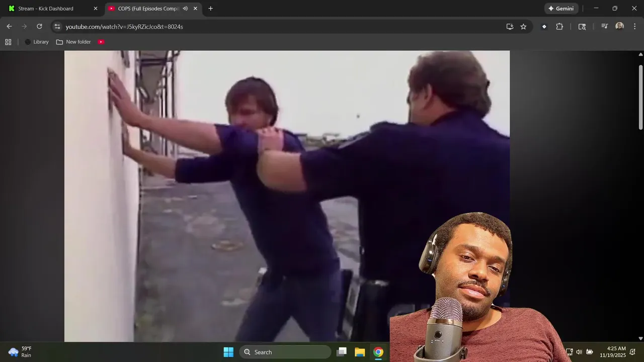Screen dimensions: 644x362
Task: Open the tab search / lens page icon
Action: click(x=582, y=27)
